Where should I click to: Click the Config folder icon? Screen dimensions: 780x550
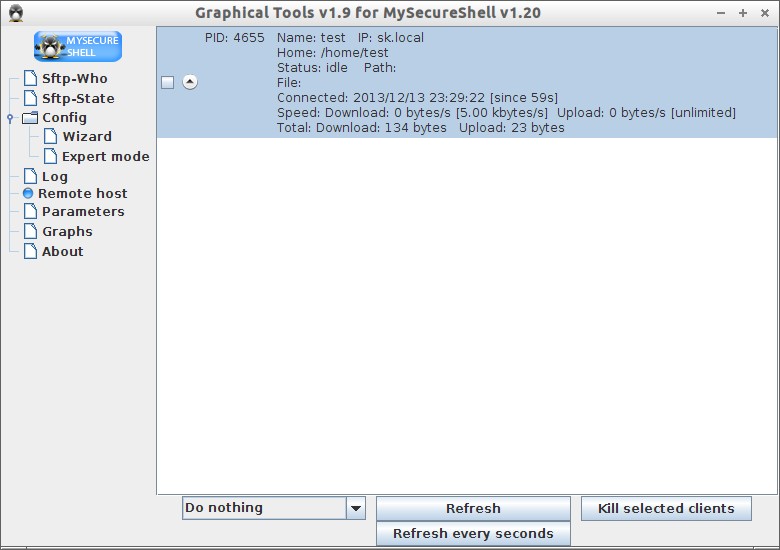click(30, 118)
